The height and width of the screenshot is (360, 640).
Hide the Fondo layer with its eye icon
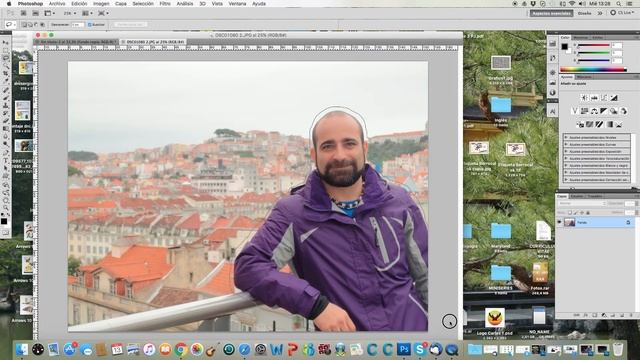click(560, 222)
